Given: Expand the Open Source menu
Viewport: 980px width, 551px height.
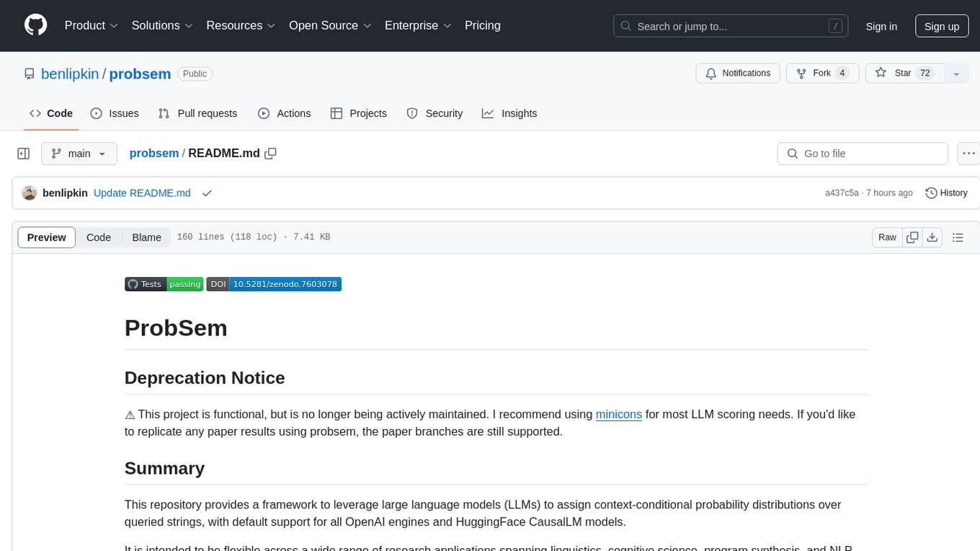Looking at the screenshot, I should (330, 25).
